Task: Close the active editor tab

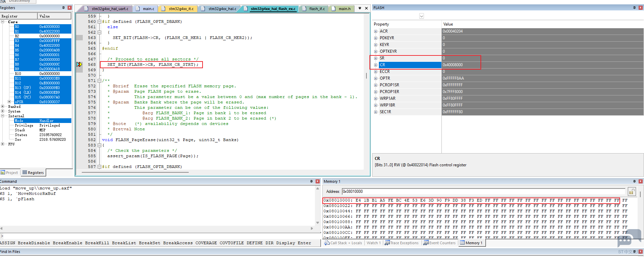Action: point(366,8)
